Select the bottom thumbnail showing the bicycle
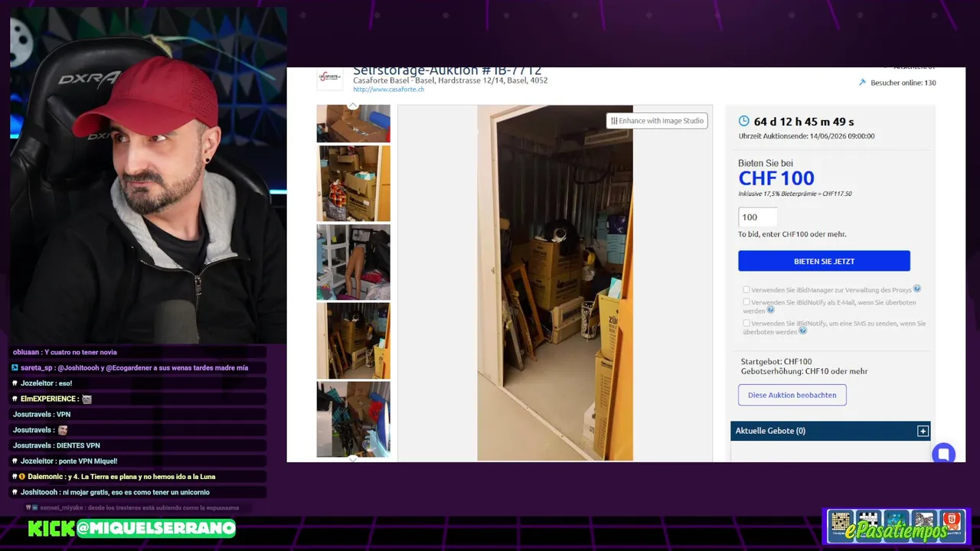 click(353, 419)
